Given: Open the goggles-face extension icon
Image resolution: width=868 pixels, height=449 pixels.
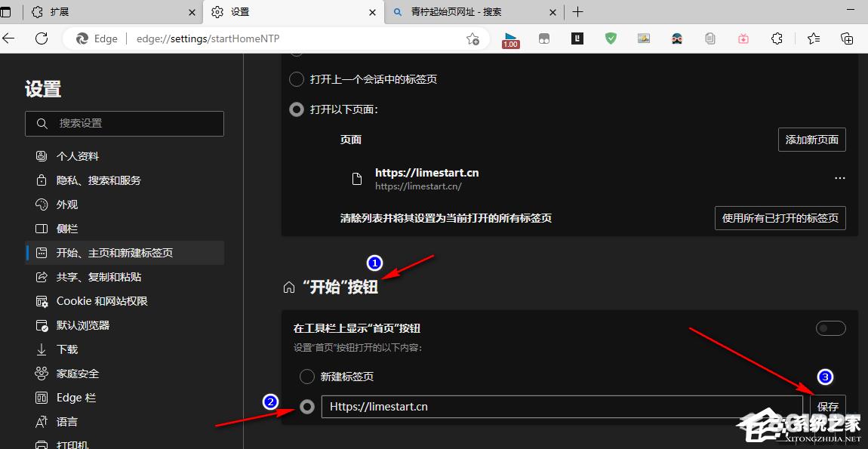Looking at the screenshot, I should [x=677, y=38].
